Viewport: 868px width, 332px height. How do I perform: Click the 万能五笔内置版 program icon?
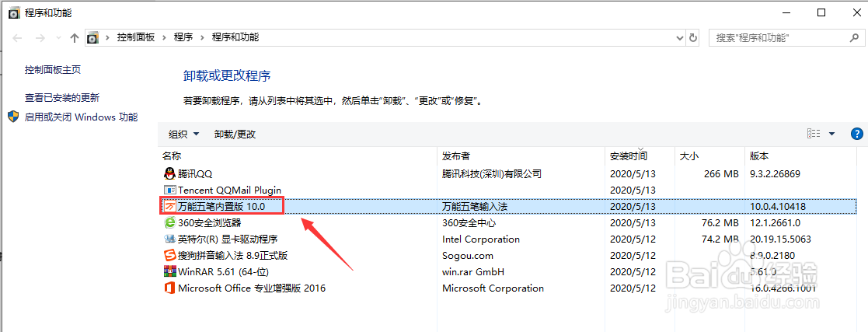(170, 206)
